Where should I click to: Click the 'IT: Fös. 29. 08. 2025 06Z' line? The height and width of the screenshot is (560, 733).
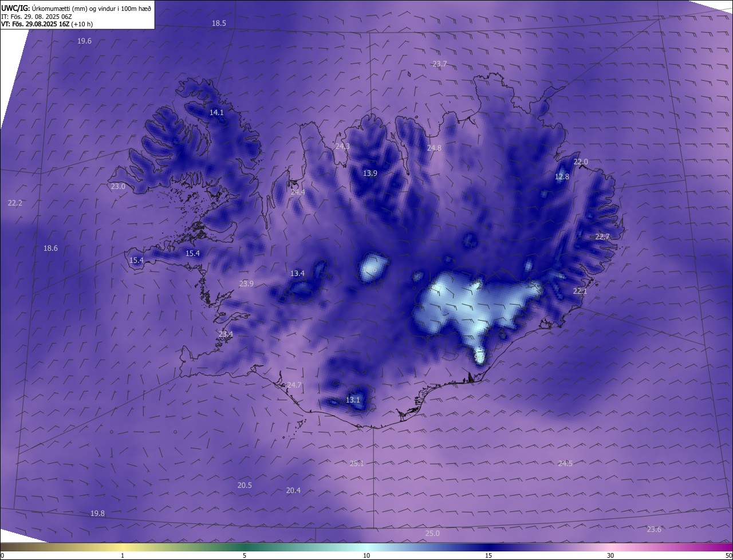pyautogui.click(x=36, y=17)
